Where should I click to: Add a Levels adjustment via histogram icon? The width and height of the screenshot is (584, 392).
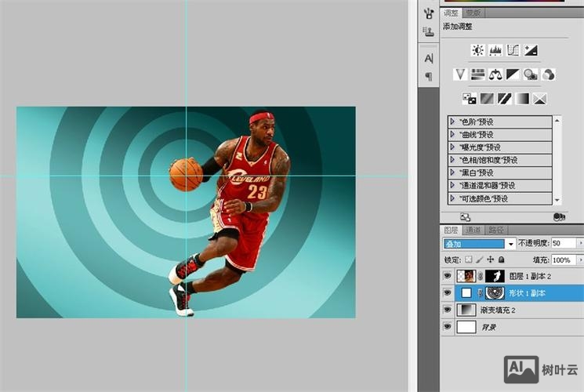pyautogui.click(x=495, y=50)
